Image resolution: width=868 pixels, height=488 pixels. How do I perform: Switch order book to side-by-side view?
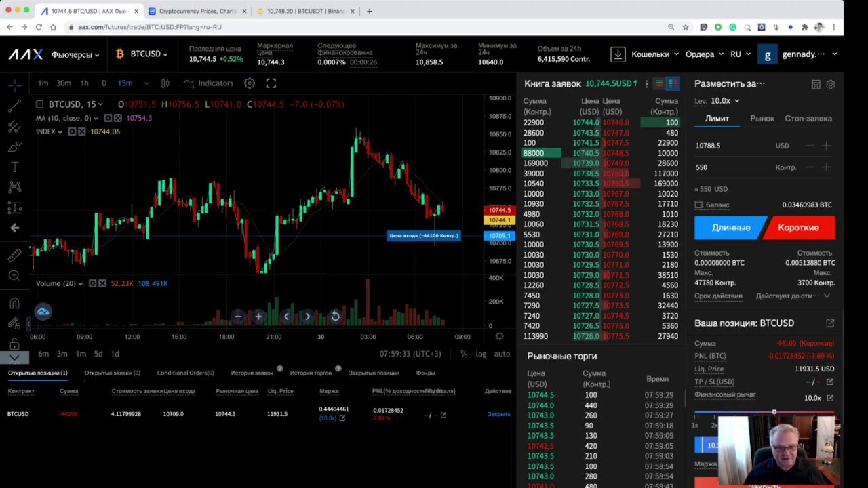[x=673, y=84]
